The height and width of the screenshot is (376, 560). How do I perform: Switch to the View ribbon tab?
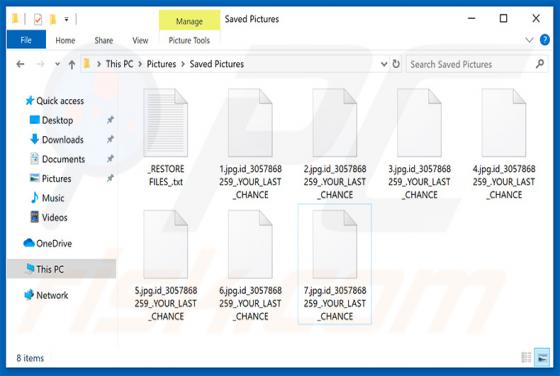click(140, 40)
